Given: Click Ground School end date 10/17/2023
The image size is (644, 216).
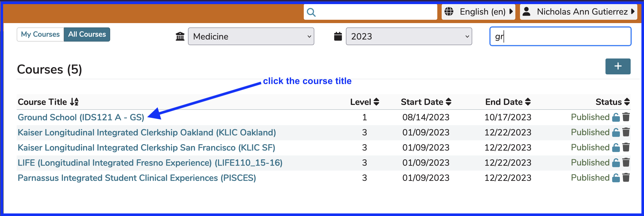Looking at the screenshot, I should pyautogui.click(x=508, y=117).
